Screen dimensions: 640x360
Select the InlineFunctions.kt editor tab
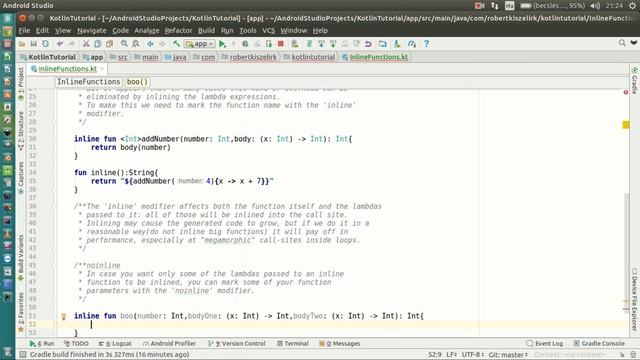click(x=67, y=69)
